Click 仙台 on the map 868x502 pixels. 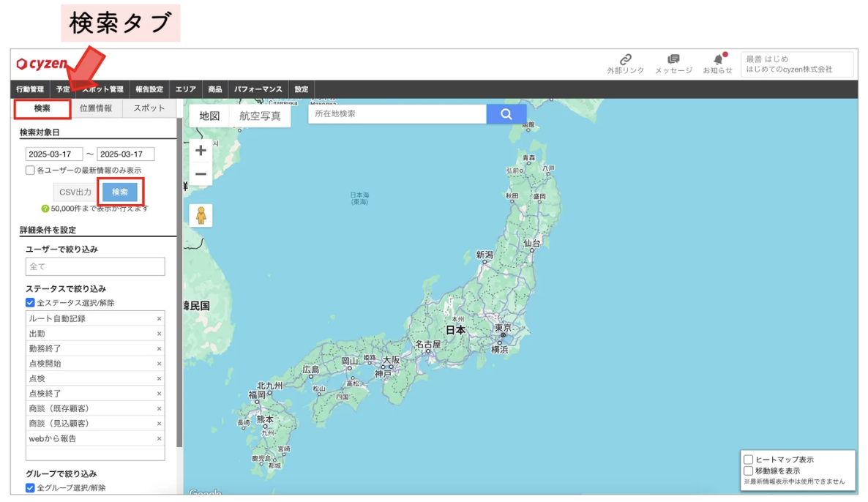pos(531,243)
